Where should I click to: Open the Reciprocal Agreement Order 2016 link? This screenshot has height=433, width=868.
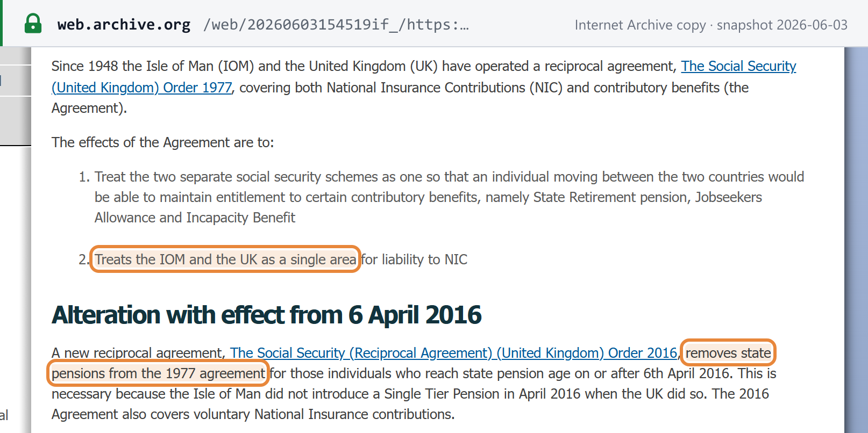453,353
